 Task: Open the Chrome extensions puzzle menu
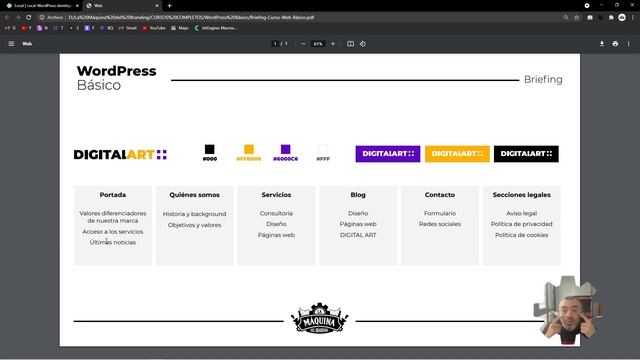(x=611, y=18)
